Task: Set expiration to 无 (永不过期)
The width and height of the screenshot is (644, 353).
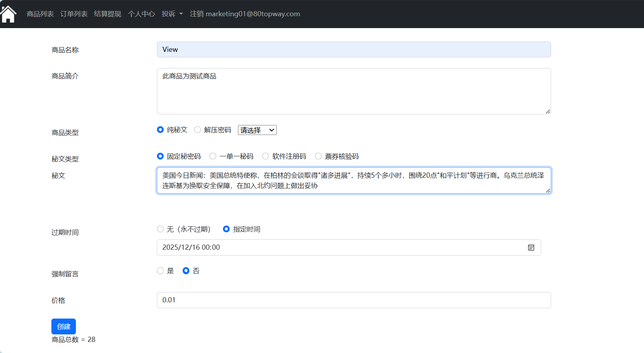Action: point(160,229)
